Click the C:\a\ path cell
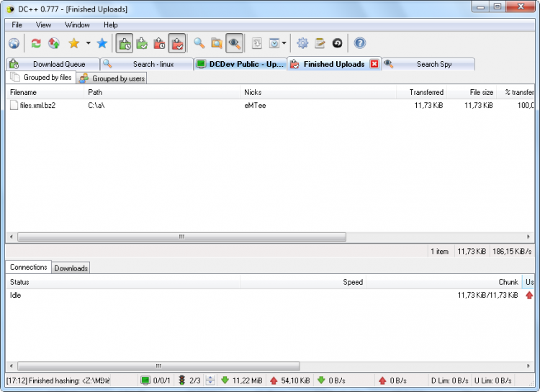The image size is (540, 392). click(x=96, y=105)
